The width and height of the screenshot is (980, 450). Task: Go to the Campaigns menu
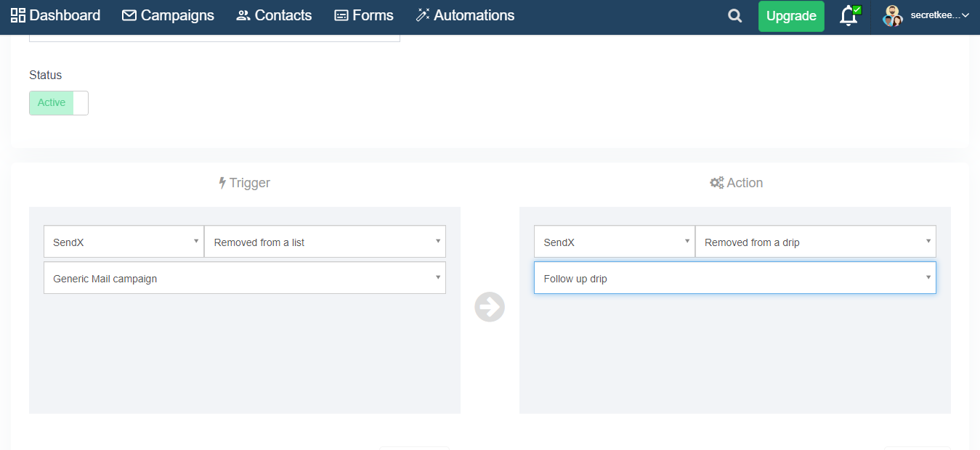tap(177, 15)
